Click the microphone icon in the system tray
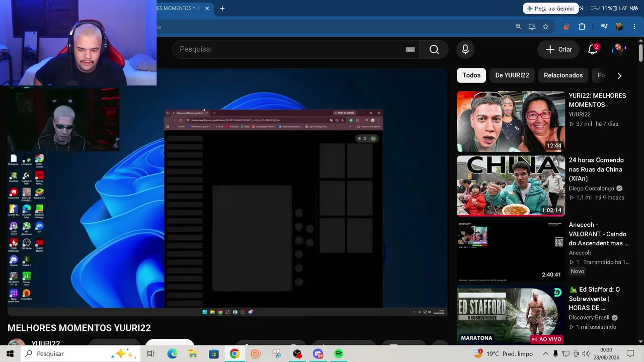The image size is (644, 362). (555, 354)
